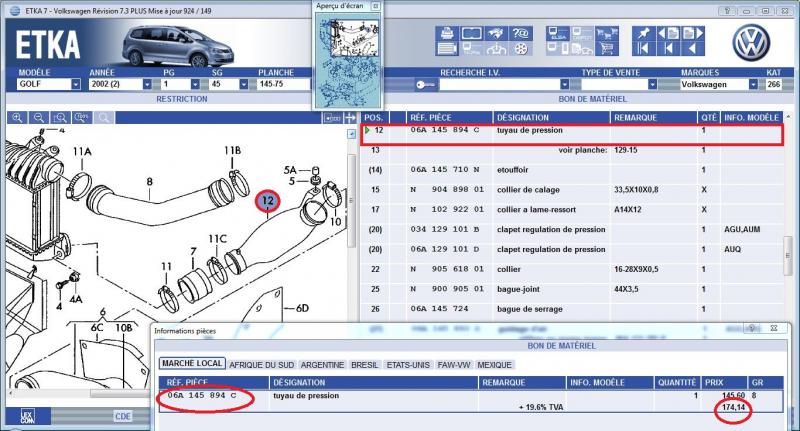Open the ELSA monitor icon
This screenshot has height=431, width=800.
tap(557, 34)
